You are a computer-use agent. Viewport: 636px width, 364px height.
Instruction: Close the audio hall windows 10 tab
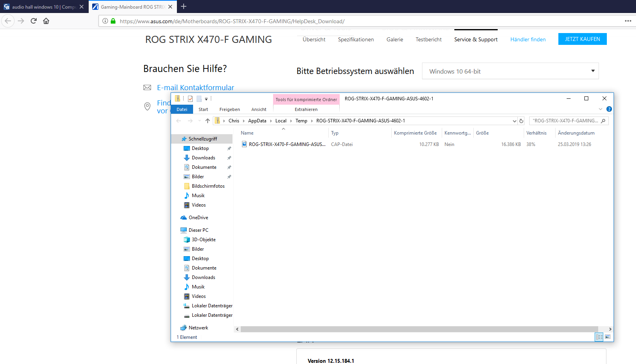click(82, 7)
